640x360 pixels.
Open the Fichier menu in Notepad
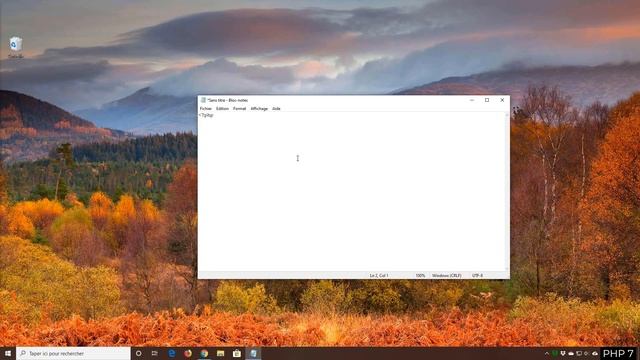click(205, 109)
